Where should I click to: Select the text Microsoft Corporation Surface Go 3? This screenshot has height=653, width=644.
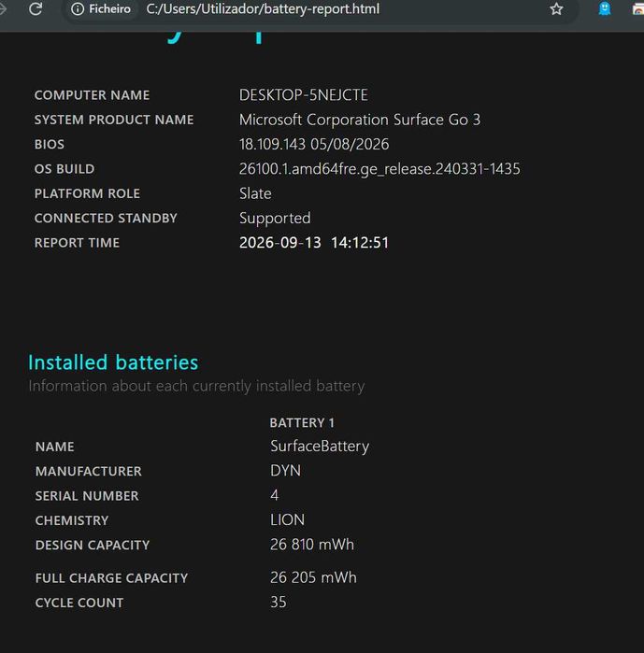click(360, 120)
